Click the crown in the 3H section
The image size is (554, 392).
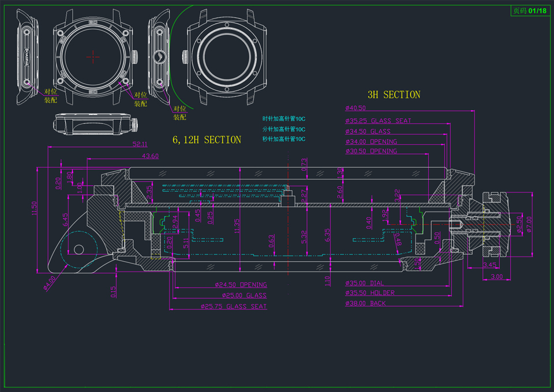click(496, 224)
